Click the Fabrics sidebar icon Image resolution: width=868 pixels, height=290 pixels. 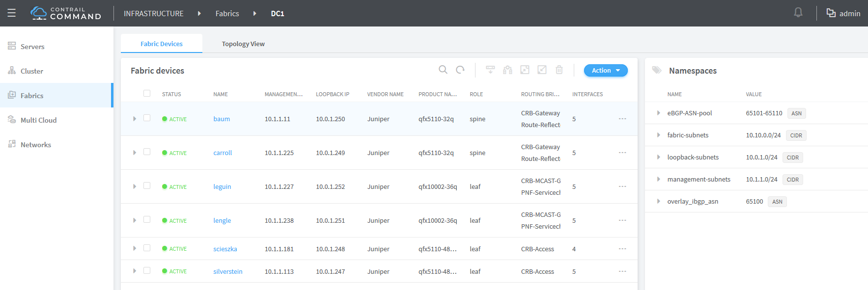[12, 95]
